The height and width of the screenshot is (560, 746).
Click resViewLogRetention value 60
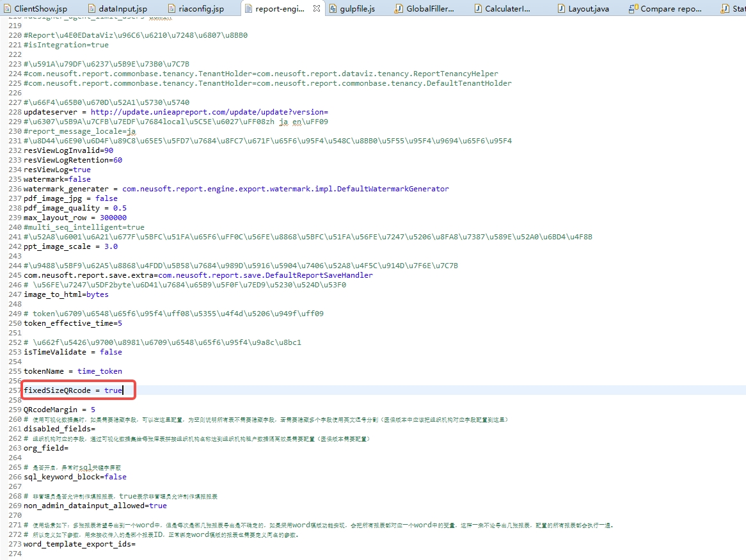click(118, 160)
